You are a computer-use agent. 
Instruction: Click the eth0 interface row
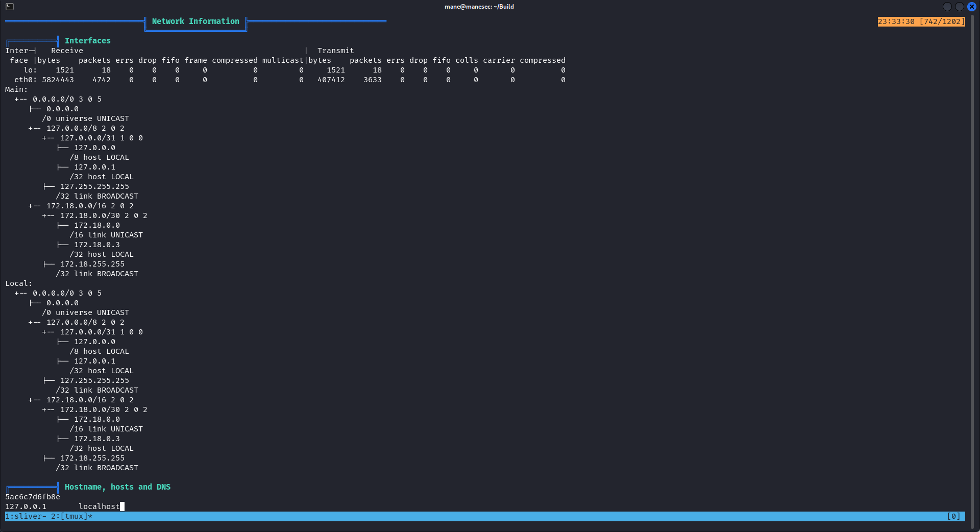coord(22,80)
